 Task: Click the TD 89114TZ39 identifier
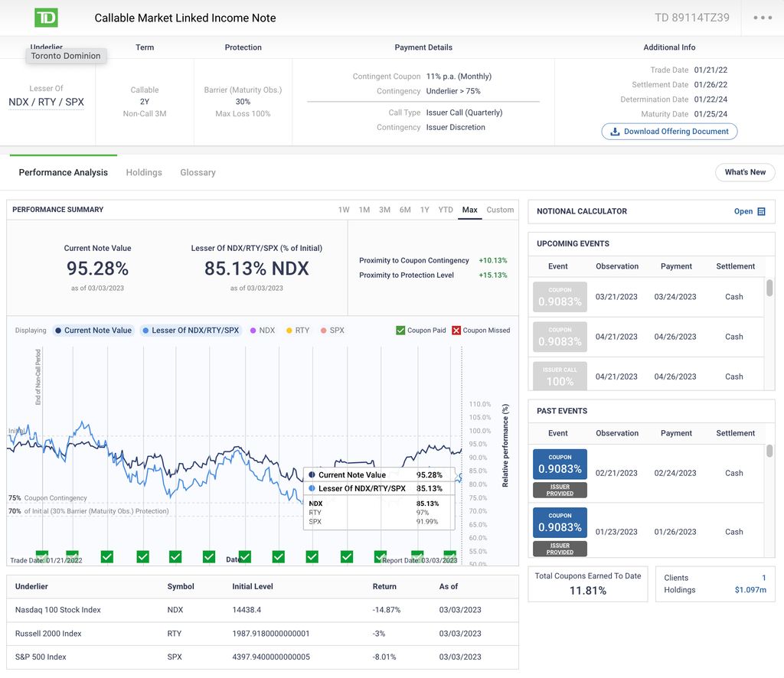click(x=692, y=18)
